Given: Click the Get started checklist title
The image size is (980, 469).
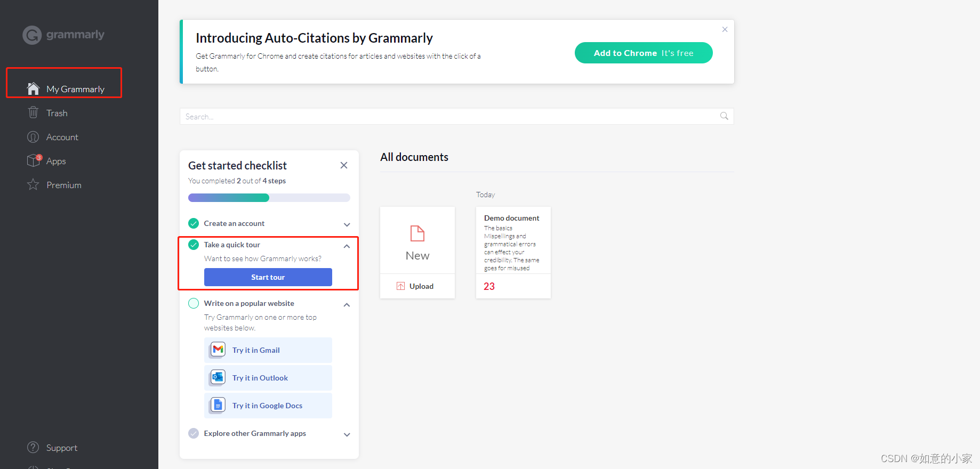Looking at the screenshot, I should point(237,165).
